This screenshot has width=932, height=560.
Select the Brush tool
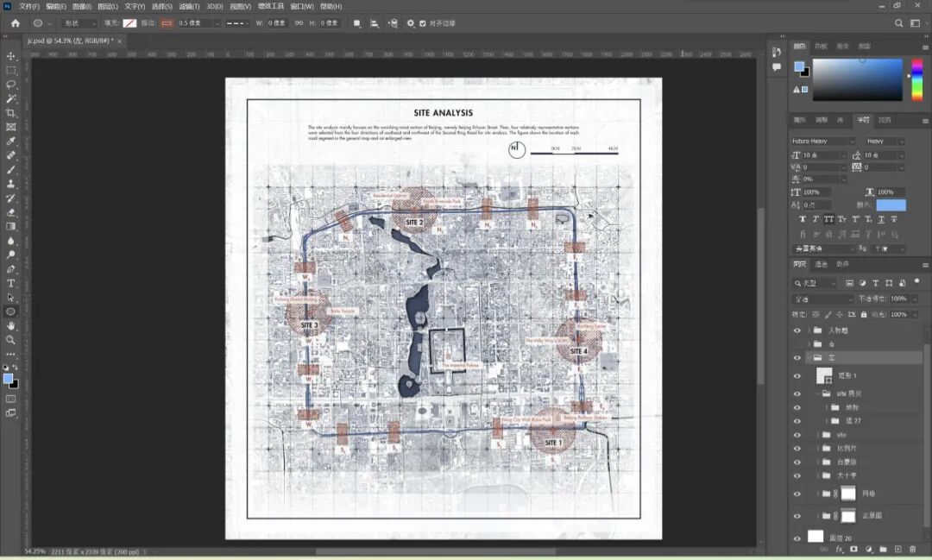[x=10, y=170]
